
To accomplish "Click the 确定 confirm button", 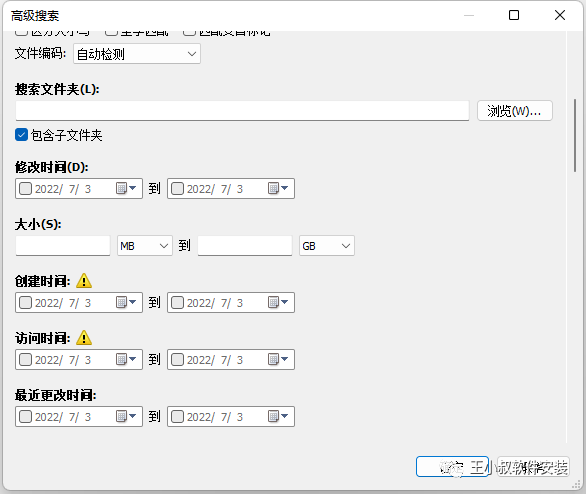I will [452, 466].
